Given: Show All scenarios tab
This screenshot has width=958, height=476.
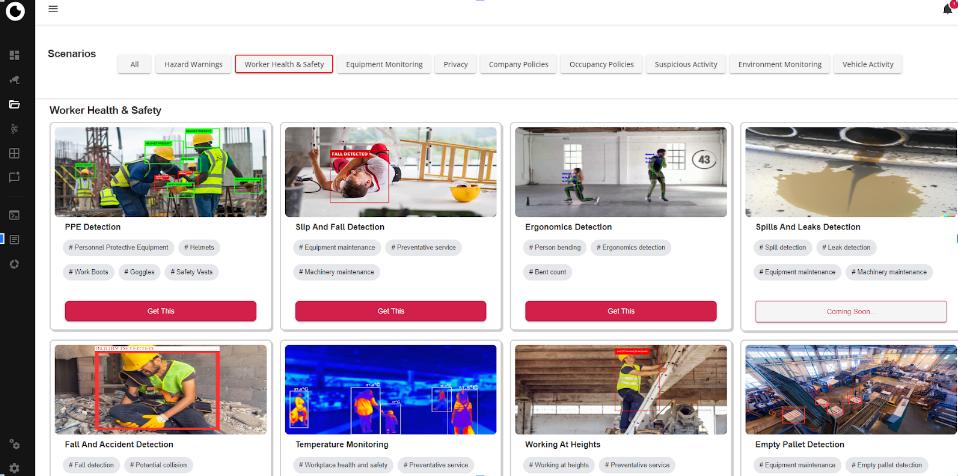Looking at the screenshot, I should pos(134,64).
